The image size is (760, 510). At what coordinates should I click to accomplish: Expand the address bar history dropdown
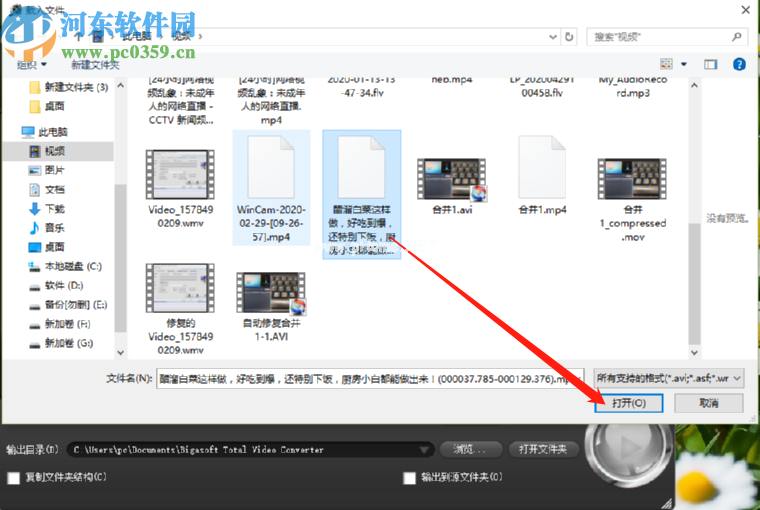click(553, 37)
